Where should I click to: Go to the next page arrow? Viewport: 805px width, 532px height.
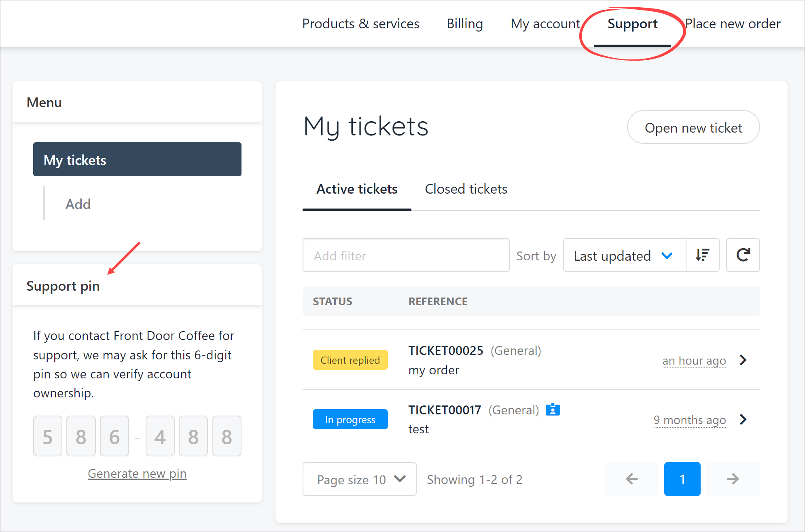pyautogui.click(x=733, y=479)
